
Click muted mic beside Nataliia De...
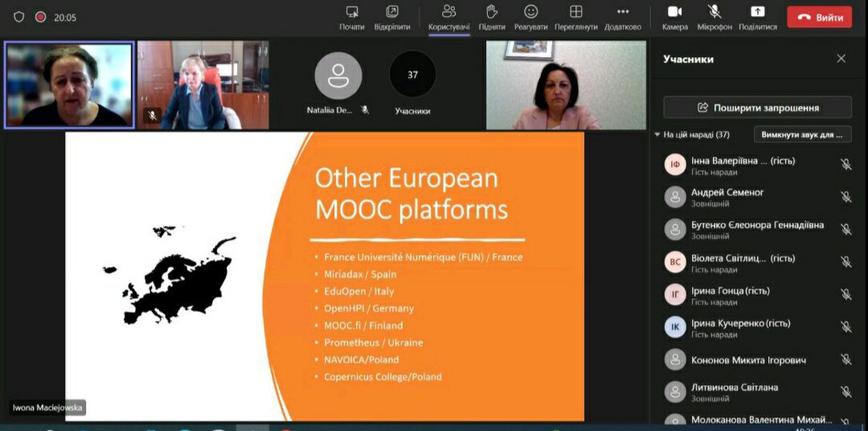coord(365,110)
